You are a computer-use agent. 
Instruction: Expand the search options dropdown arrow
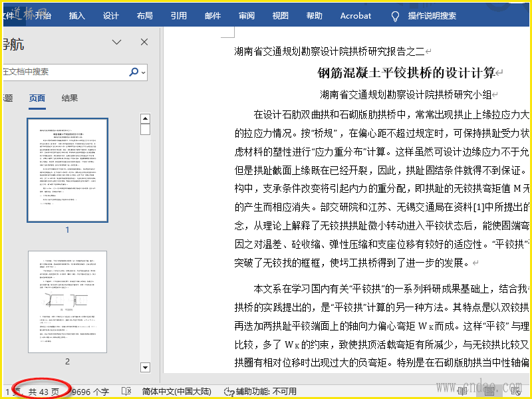144,72
